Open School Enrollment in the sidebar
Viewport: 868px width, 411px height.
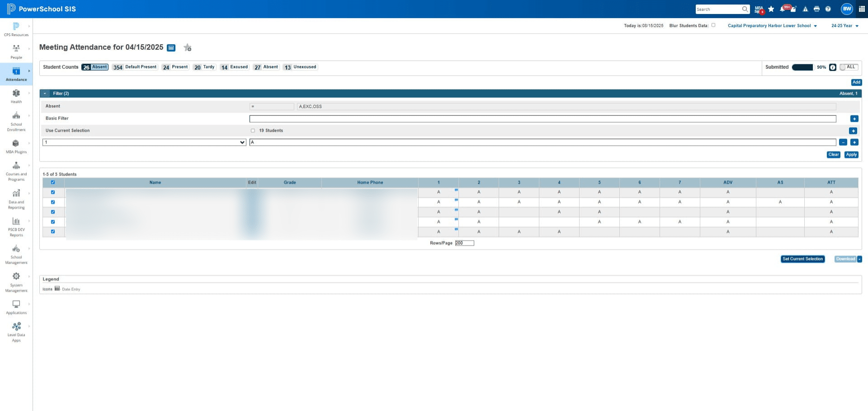click(x=16, y=121)
